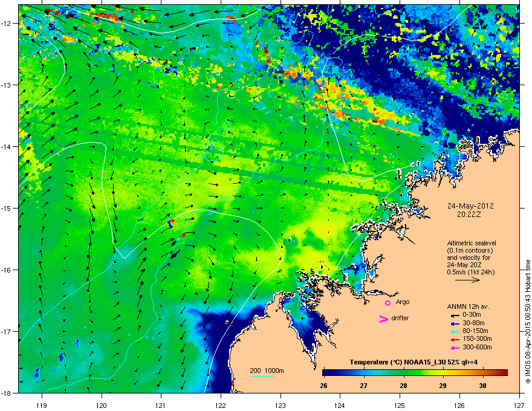Image resolution: width=532 pixels, height=411 pixels.
Task: Click the Temperature NOAA15_L3U colorbar title
Action: pos(414,362)
